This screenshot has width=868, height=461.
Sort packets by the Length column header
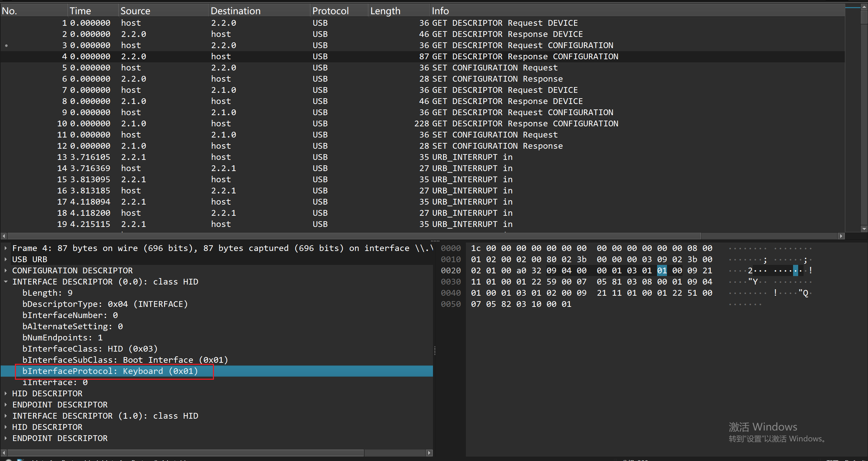[x=385, y=11]
